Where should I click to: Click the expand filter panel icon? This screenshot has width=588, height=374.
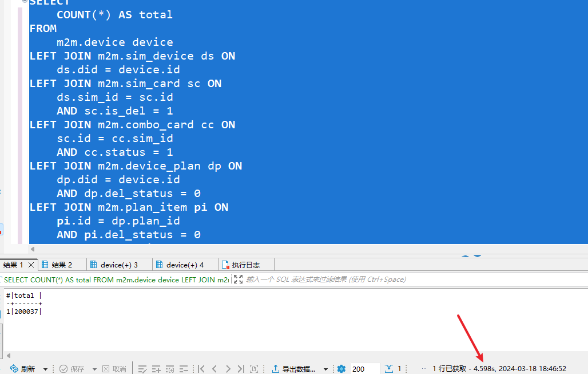coord(238,279)
